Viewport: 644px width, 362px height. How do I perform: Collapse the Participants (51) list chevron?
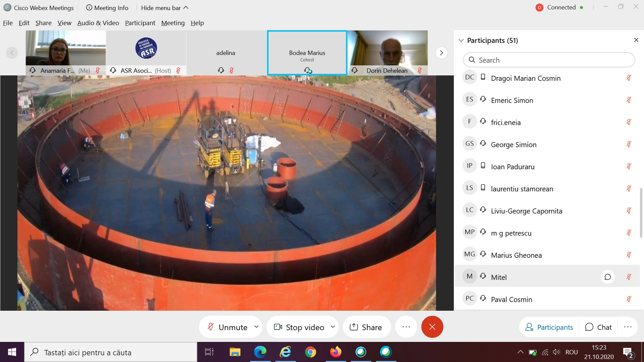[461, 40]
